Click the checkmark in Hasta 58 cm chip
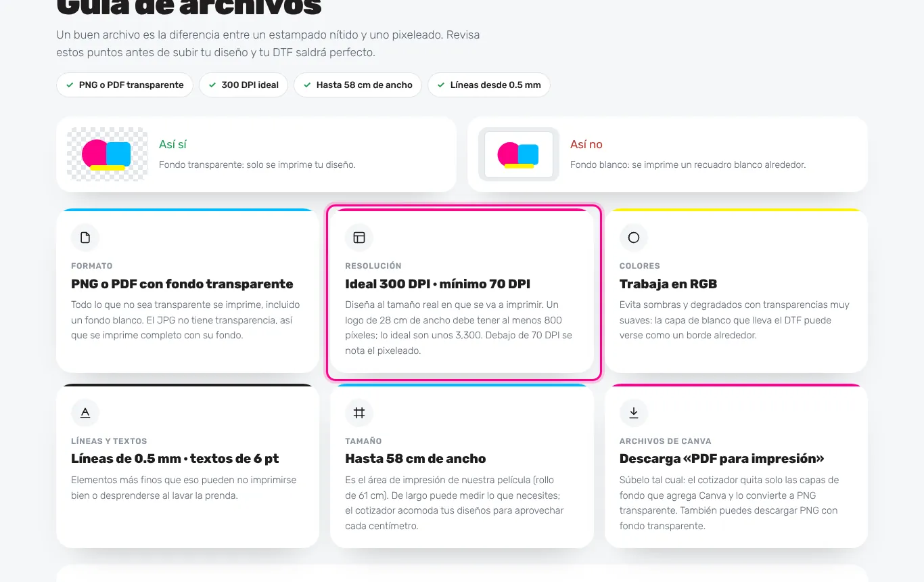 pos(307,85)
